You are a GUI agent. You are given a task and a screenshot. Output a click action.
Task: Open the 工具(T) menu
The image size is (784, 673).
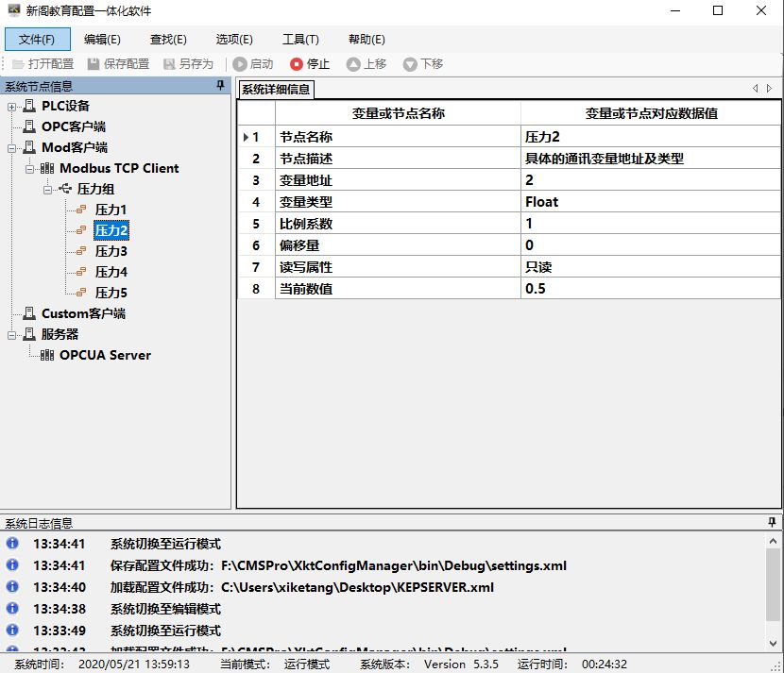tap(300, 40)
